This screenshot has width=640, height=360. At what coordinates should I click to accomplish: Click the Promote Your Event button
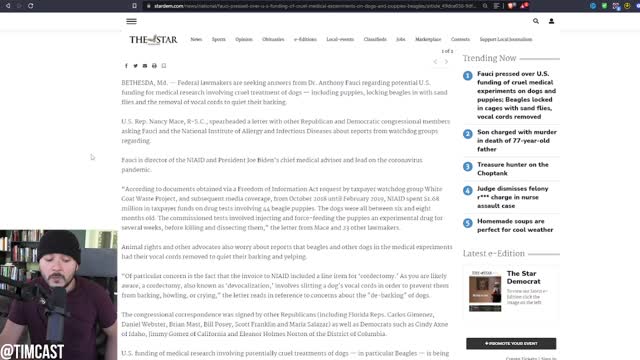[511, 343]
